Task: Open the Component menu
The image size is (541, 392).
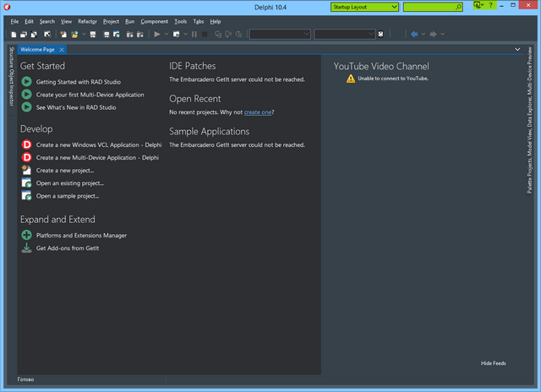Action: [155, 21]
